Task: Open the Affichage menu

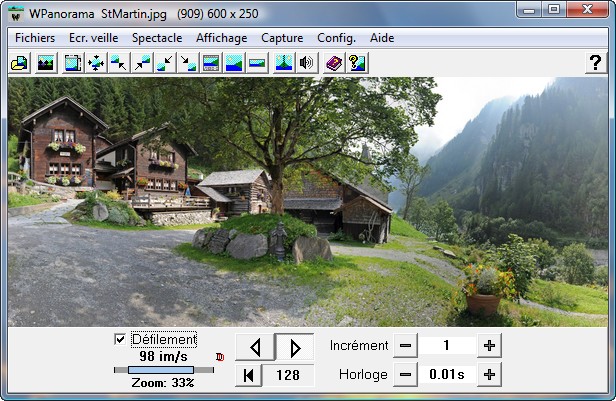Action: [222, 38]
